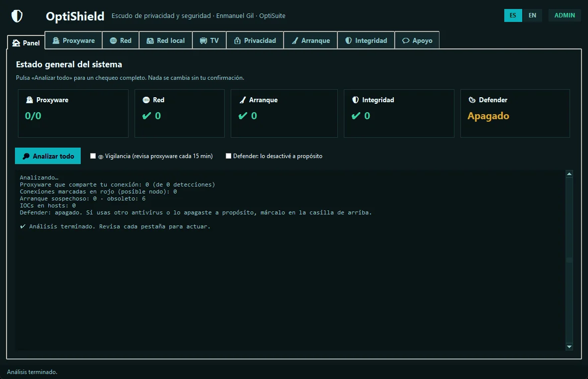Click the eye icon beside Vigilancia

pos(101,157)
